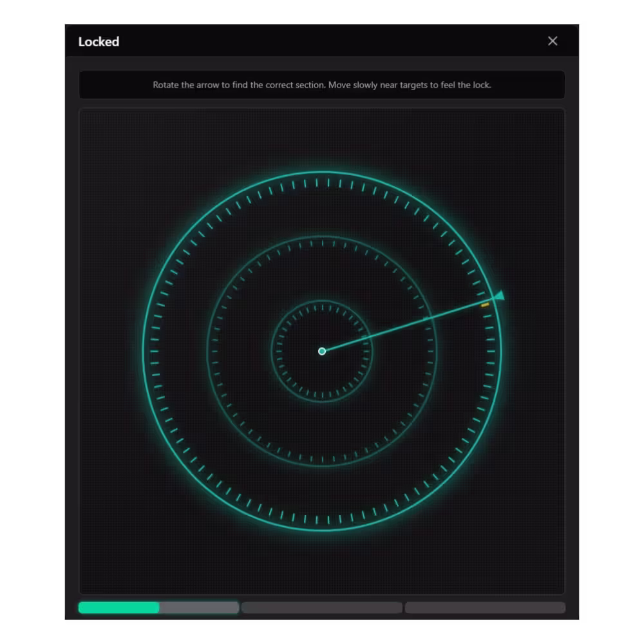Select the last progress bar segment
Viewport: 644px width, 644px height.
point(485,607)
